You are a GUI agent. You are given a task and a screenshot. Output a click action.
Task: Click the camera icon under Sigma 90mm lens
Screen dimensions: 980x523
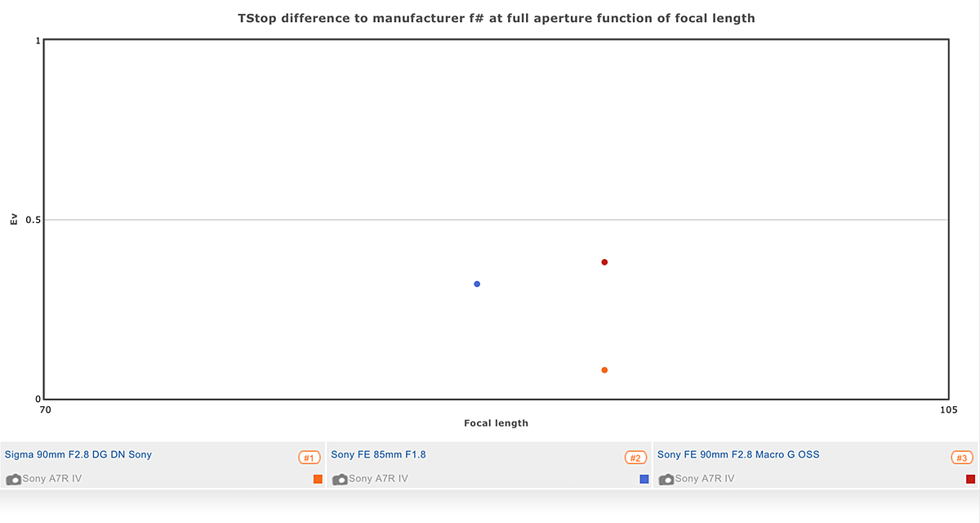pos(13,480)
